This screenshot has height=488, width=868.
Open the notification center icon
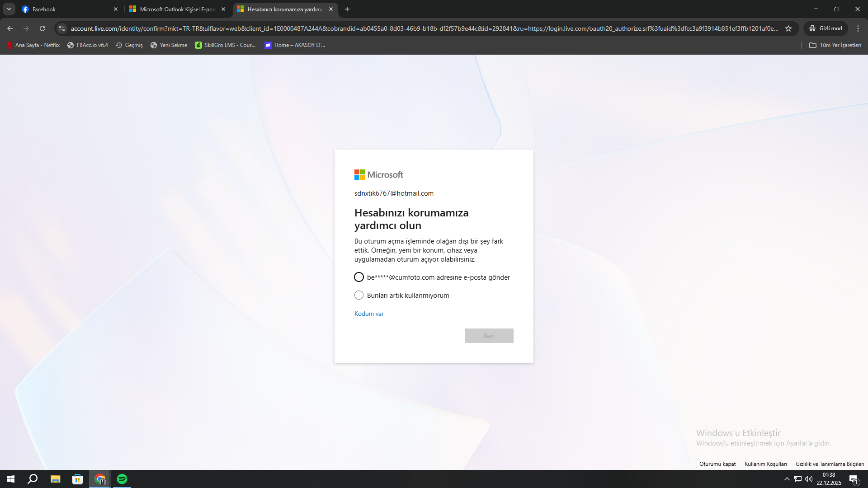(854, 479)
